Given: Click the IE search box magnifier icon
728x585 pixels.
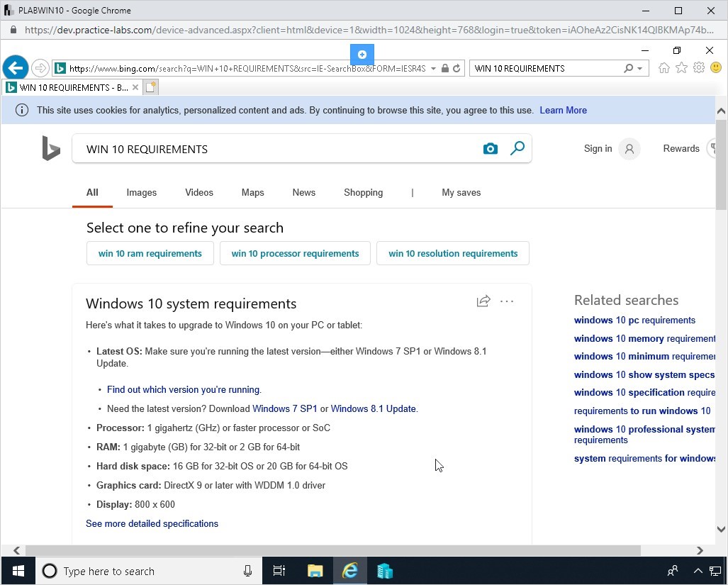Looking at the screenshot, I should point(628,68).
